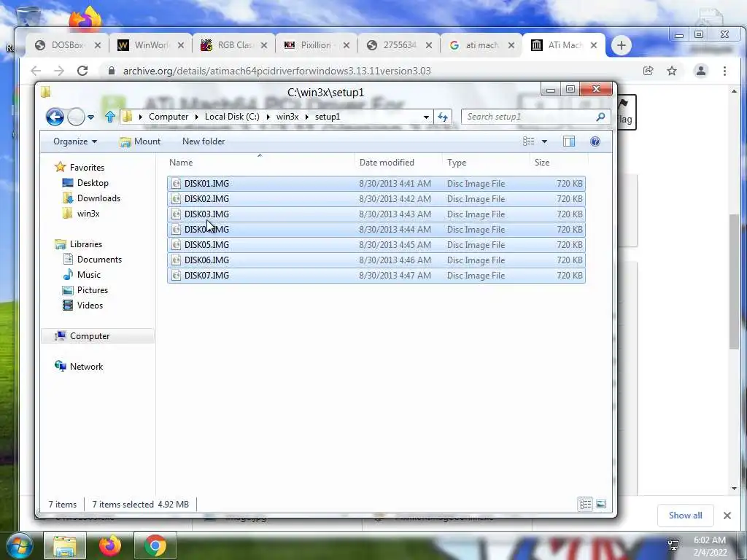Switch to the Pixillion browser tab
The width and height of the screenshot is (747, 560).
316,45
